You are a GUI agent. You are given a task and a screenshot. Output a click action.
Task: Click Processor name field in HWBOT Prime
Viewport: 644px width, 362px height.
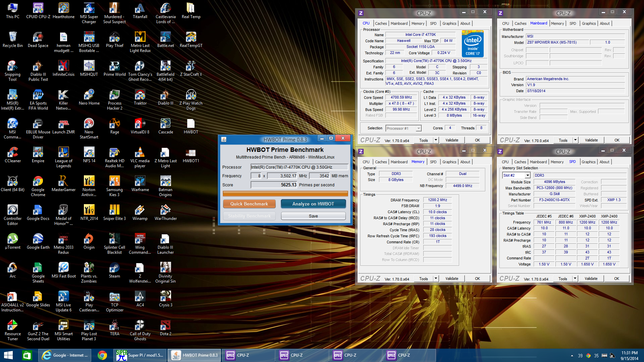tap(299, 167)
